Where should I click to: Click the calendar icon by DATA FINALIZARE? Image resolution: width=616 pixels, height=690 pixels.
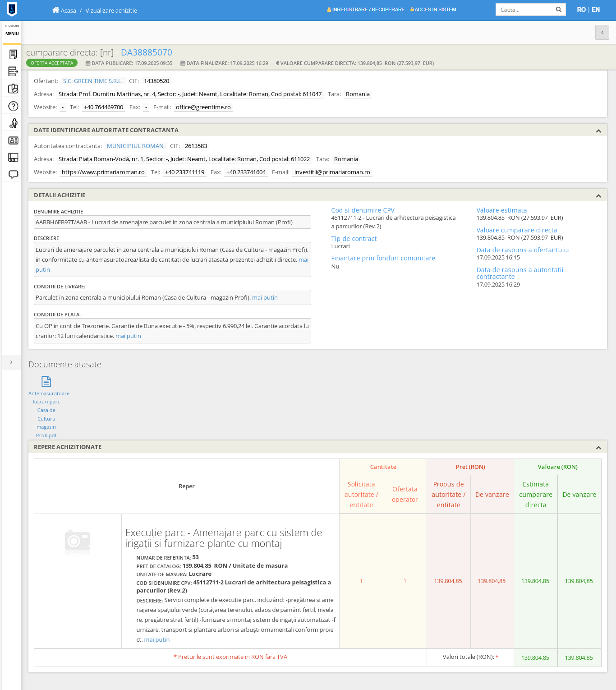[x=183, y=64]
